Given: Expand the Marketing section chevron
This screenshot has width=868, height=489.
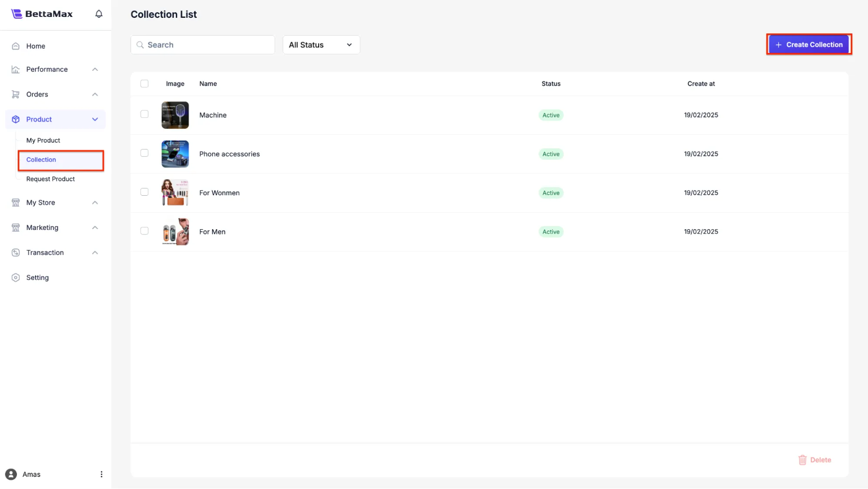Looking at the screenshot, I should coord(95,227).
